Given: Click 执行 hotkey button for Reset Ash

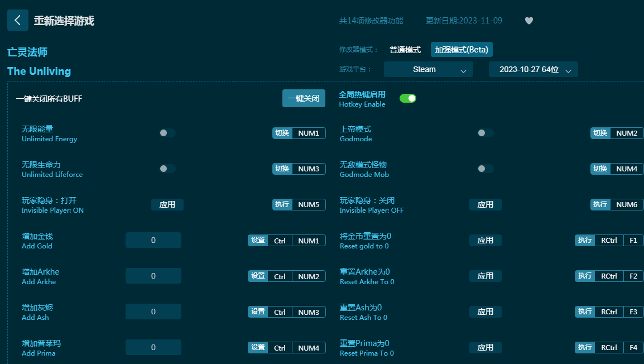Looking at the screenshot, I should pos(585,312).
